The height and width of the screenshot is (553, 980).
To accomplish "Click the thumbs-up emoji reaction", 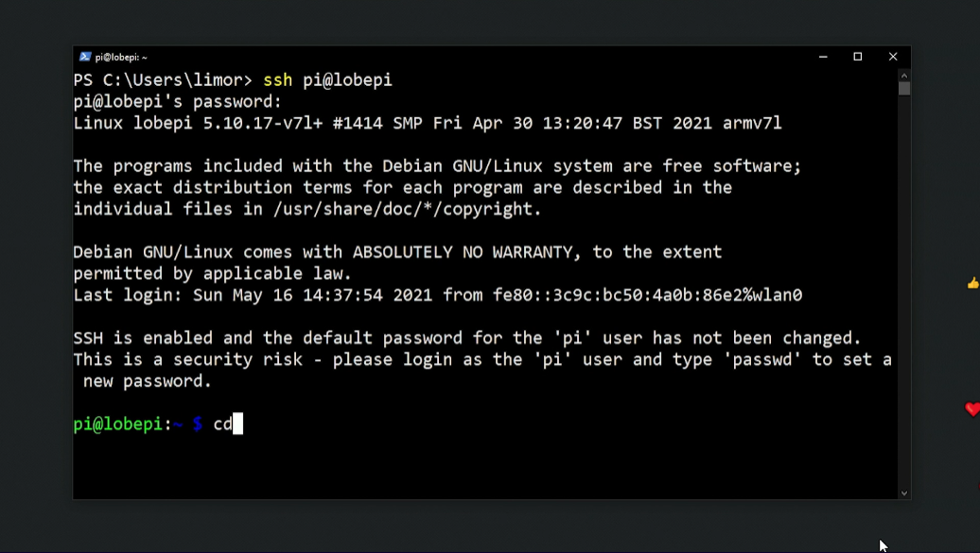I will pyautogui.click(x=972, y=284).
